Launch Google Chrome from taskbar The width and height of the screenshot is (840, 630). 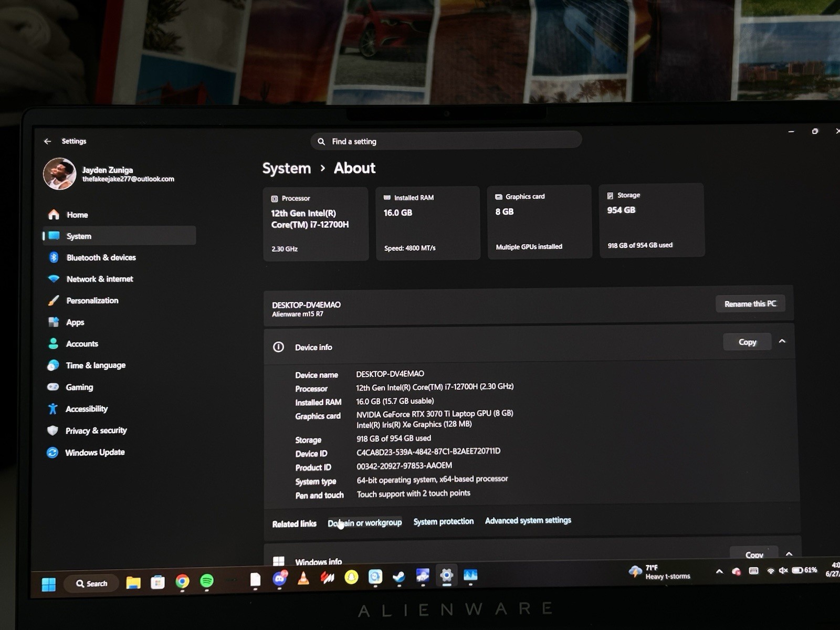[182, 581]
